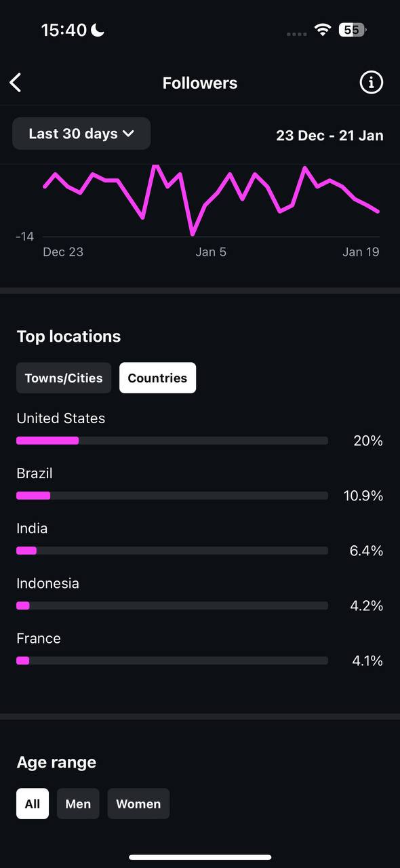Open the info circle icon
Viewport: 400px width, 868px height.
[371, 83]
